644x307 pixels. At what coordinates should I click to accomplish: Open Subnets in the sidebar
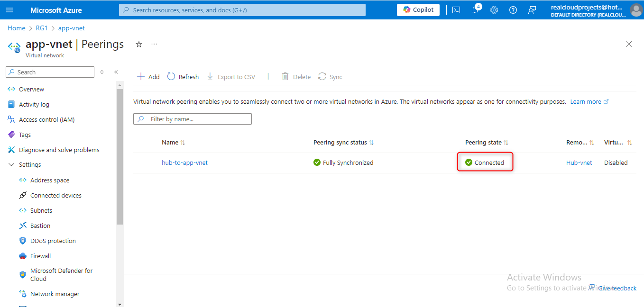(41, 210)
